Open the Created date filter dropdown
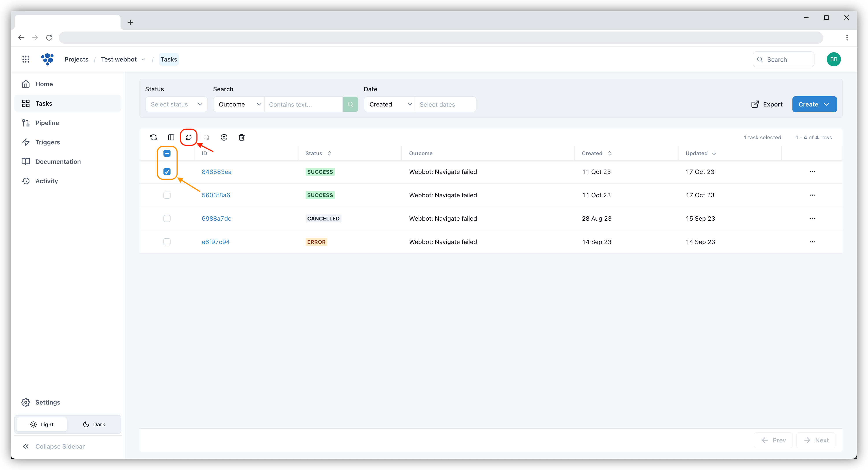868x470 pixels. click(389, 104)
